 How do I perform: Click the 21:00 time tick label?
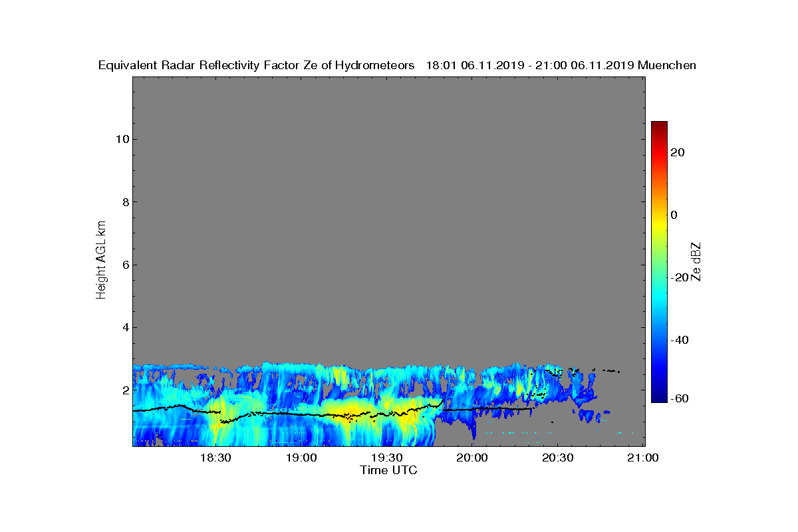[642, 458]
